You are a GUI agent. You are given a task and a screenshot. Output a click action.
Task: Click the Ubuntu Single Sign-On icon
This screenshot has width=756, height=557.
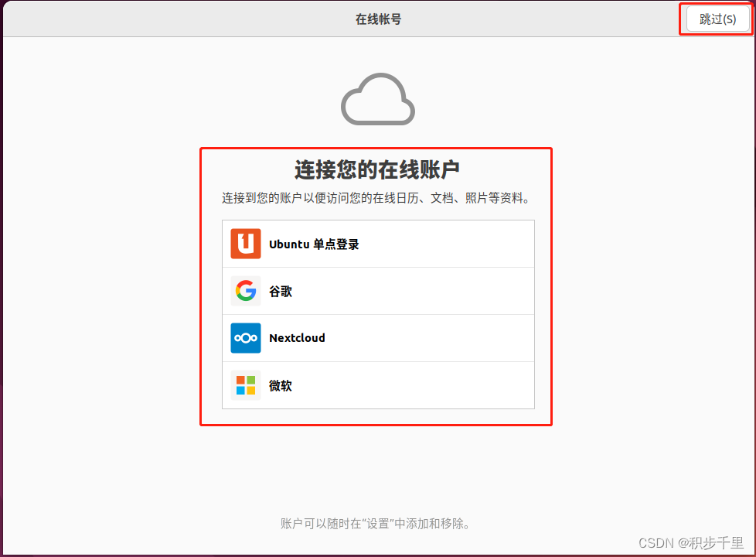(245, 244)
